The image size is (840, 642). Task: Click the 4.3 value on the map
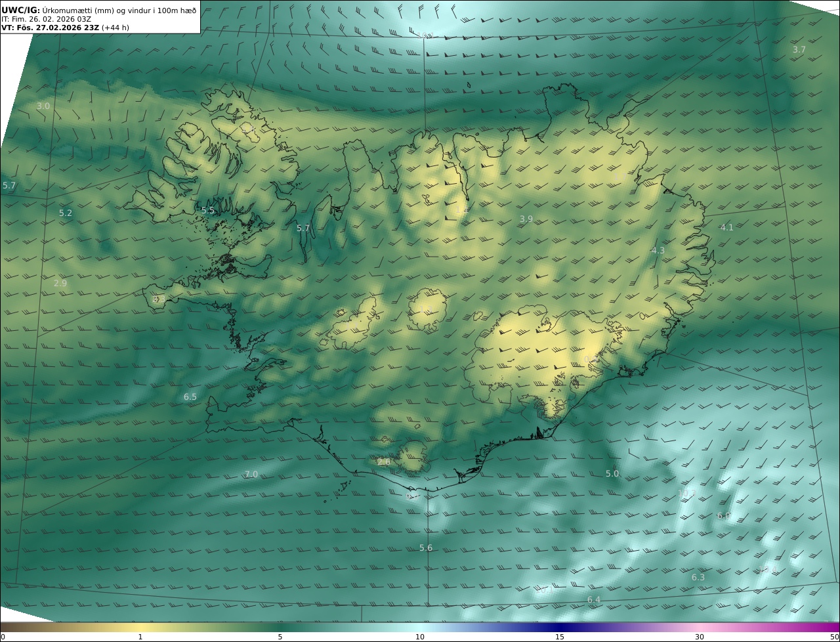[x=658, y=251]
